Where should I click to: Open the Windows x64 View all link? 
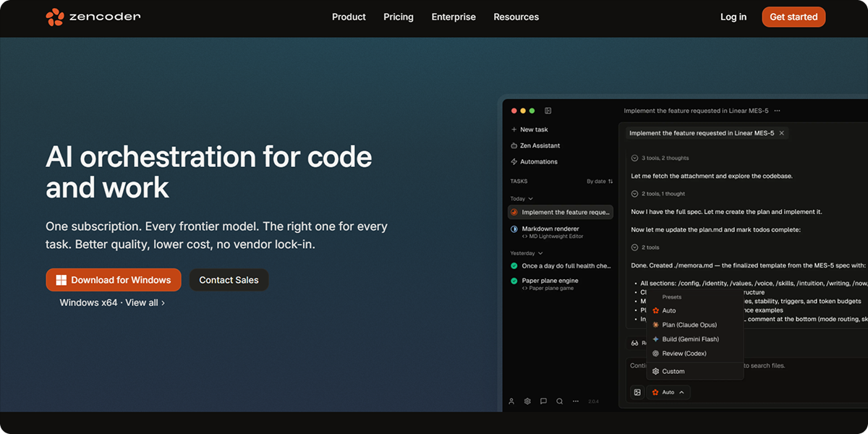point(112,302)
